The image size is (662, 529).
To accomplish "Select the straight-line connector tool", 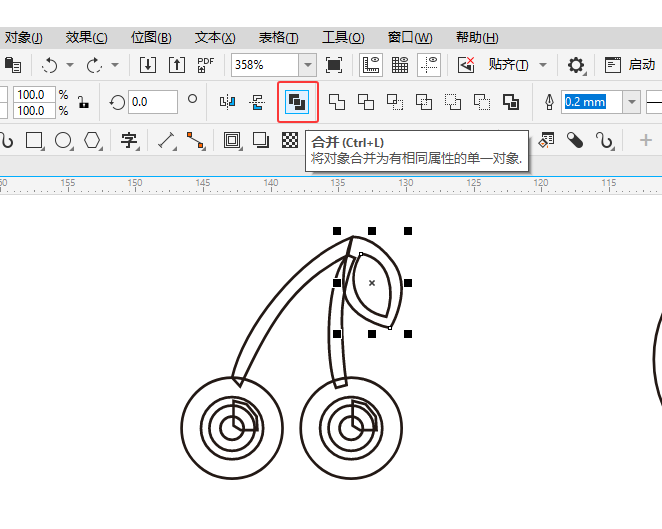I will (x=195, y=141).
